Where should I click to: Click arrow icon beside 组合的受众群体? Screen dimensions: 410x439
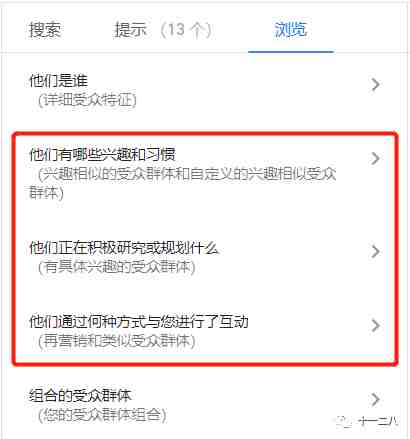(375, 399)
